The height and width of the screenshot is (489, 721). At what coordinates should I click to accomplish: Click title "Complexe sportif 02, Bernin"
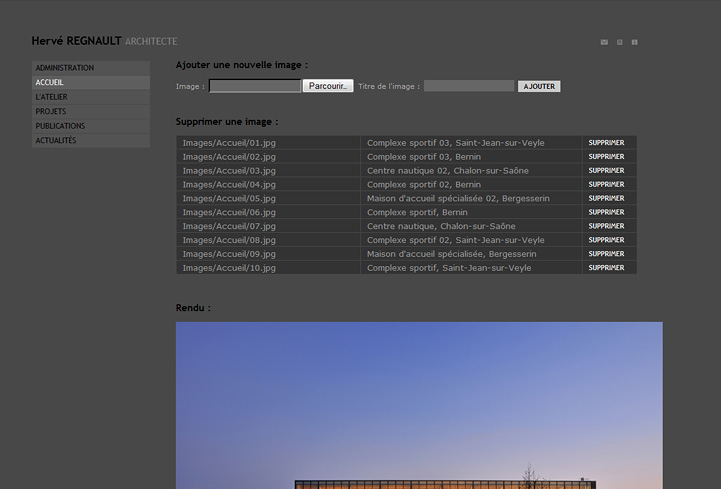click(x=423, y=184)
